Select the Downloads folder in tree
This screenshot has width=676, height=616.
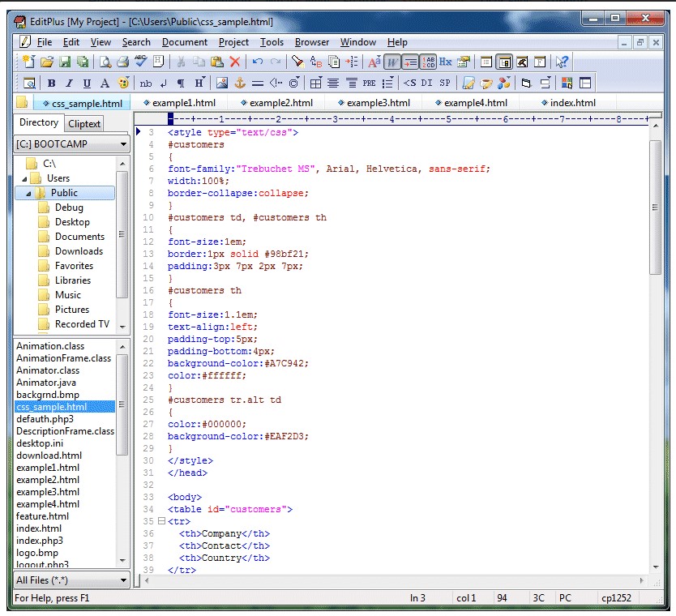[x=79, y=251]
